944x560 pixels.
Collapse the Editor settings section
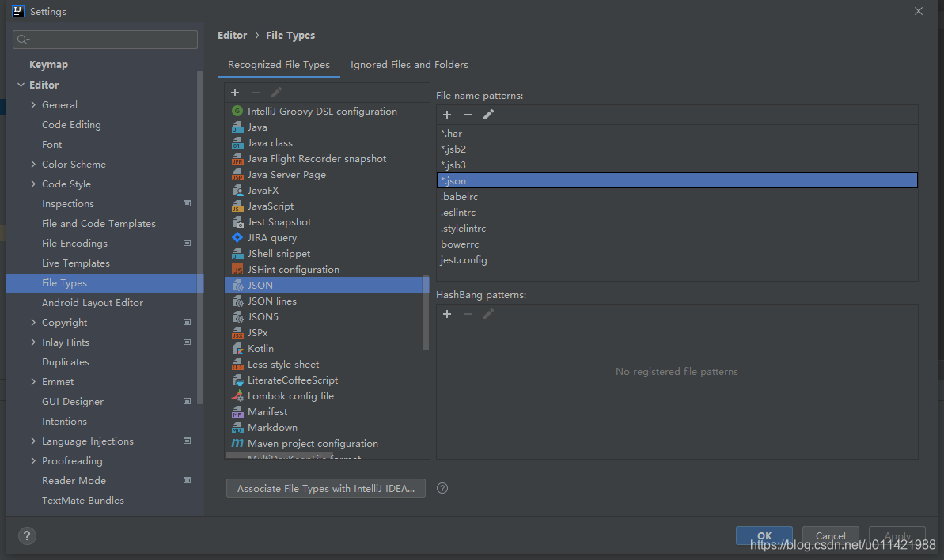coord(21,85)
